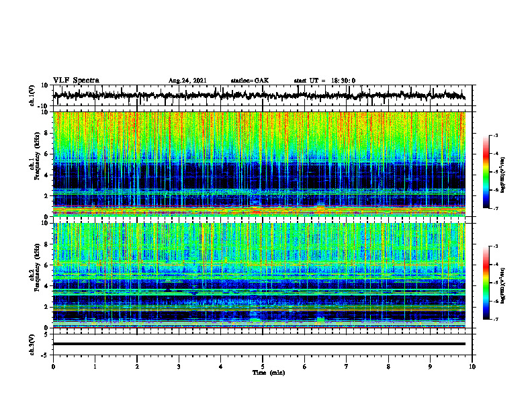Image resolution: width=532 pixels, height=411 pixels.
Task: Click the "-7" label on ch.1 color bar
Action: coord(495,208)
